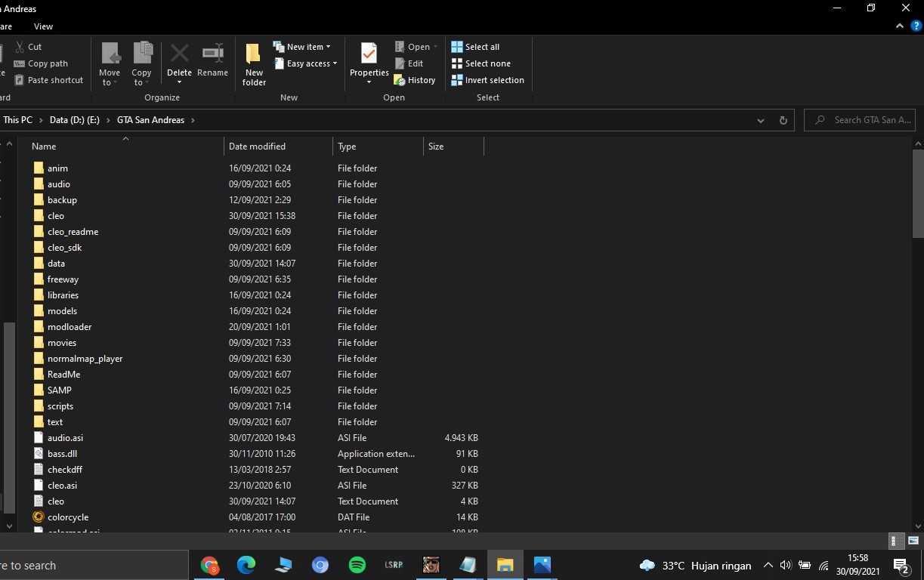Select the cleo folder
Viewport: 924px width, 580px height.
coord(56,216)
